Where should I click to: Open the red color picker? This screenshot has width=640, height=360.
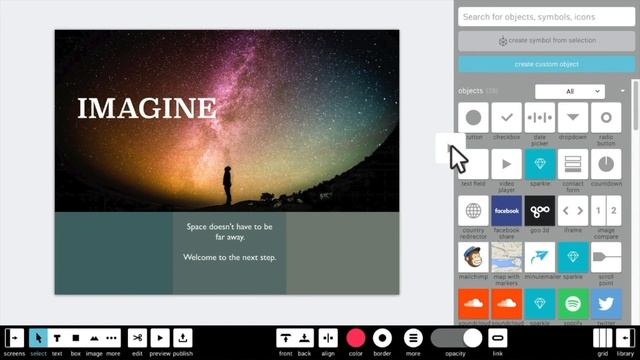pos(356,338)
